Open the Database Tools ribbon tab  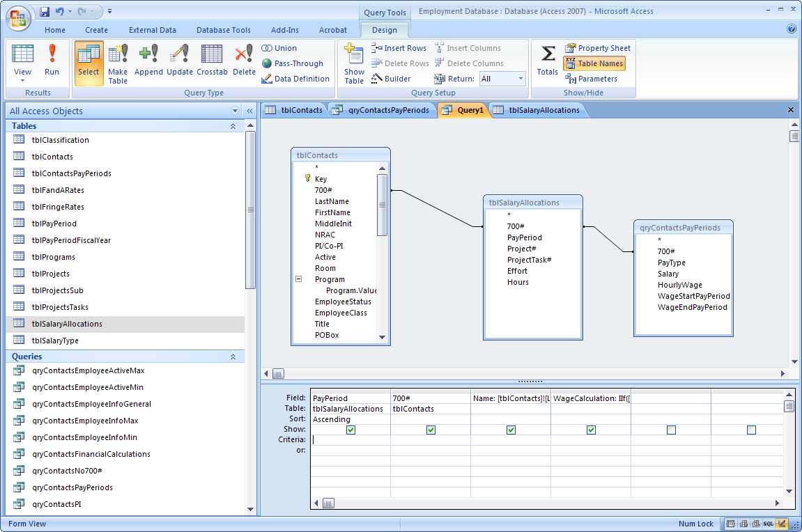224,30
